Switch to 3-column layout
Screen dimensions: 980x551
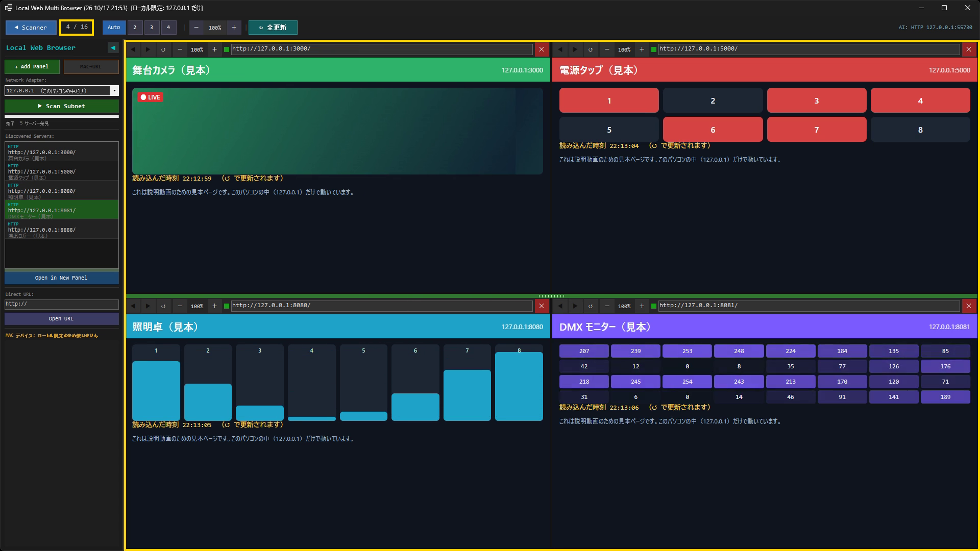(152, 28)
